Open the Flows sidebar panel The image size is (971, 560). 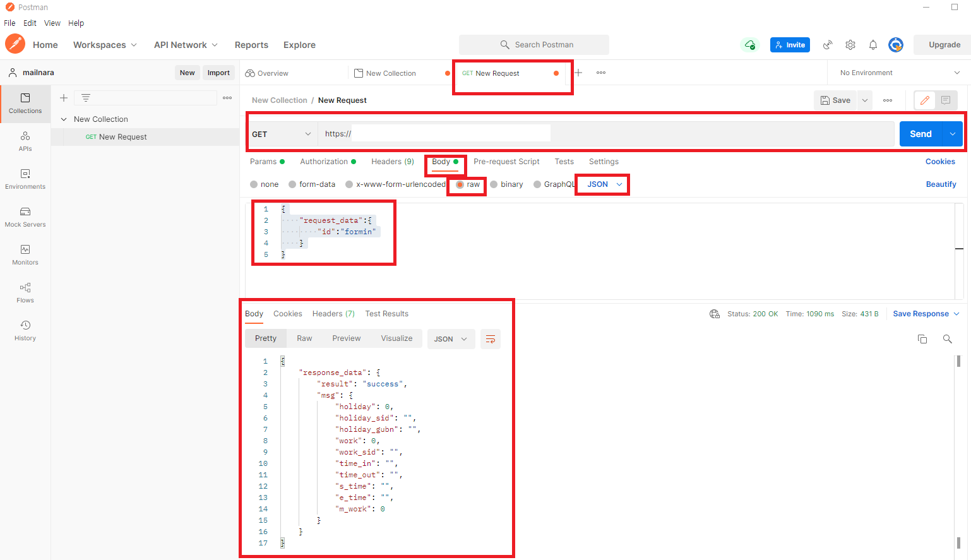pos(25,293)
